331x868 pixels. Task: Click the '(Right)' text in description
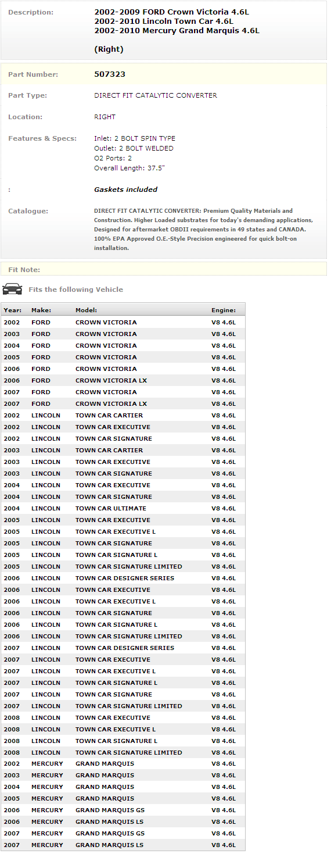(x=109, y=49)
